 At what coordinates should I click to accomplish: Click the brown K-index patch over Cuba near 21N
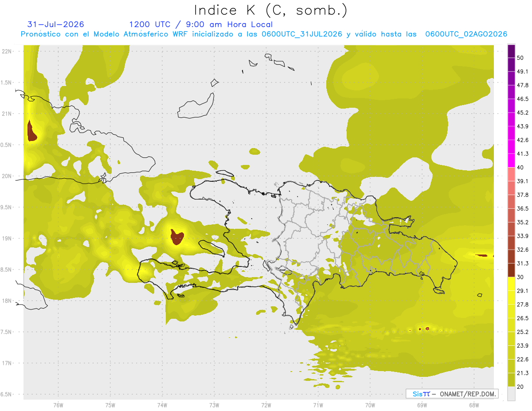[x=31, y=131]
